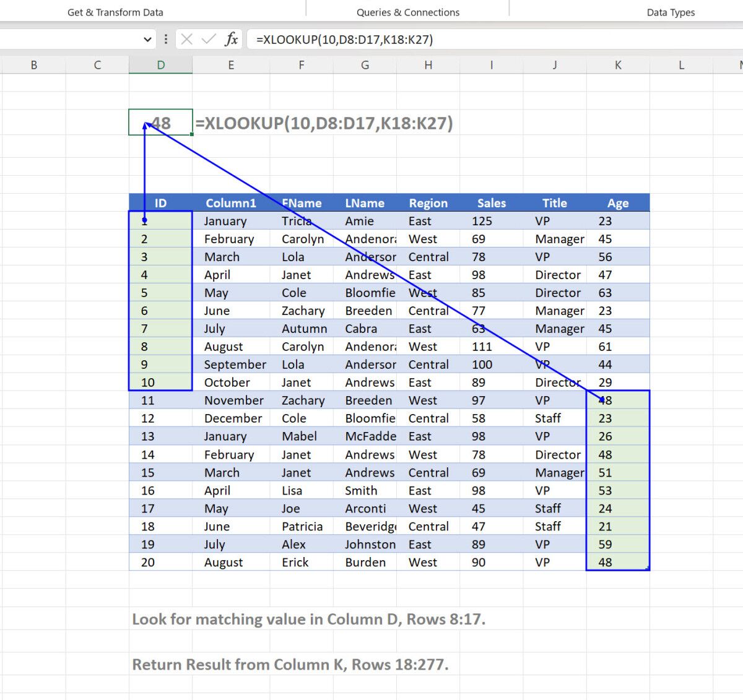Select the cell displaying the XLOOKUP result 48
The height and width of the screenshot is (700, 743).
pyautogui.click(x=160, y=122)
